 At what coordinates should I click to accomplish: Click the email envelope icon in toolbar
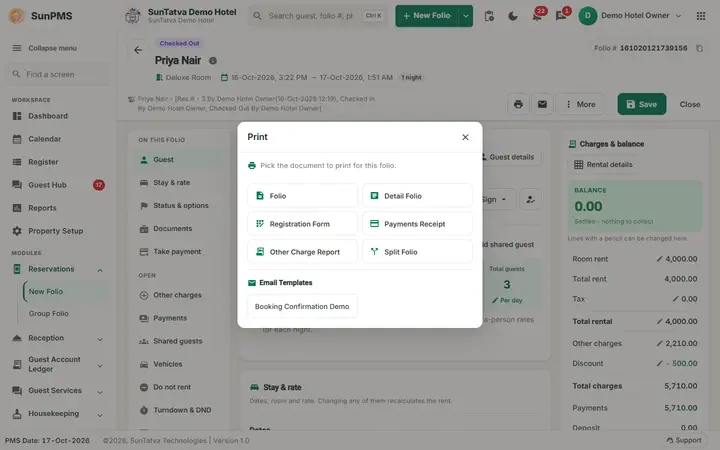point(542,104)
